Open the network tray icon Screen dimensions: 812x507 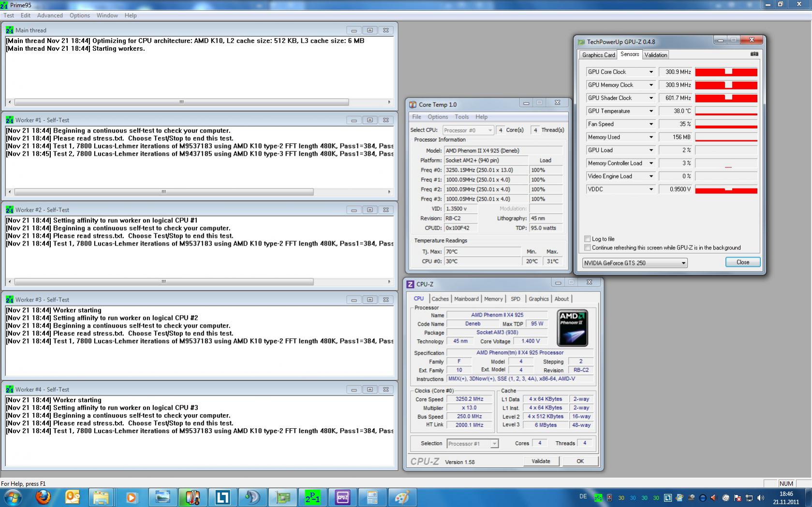749,498
